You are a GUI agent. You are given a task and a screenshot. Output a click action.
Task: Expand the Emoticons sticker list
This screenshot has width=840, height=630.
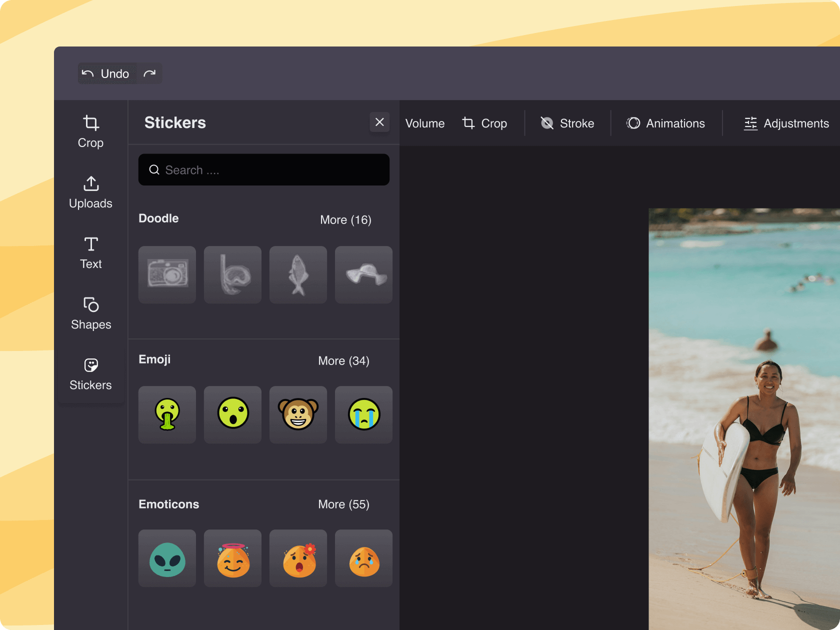343,504
